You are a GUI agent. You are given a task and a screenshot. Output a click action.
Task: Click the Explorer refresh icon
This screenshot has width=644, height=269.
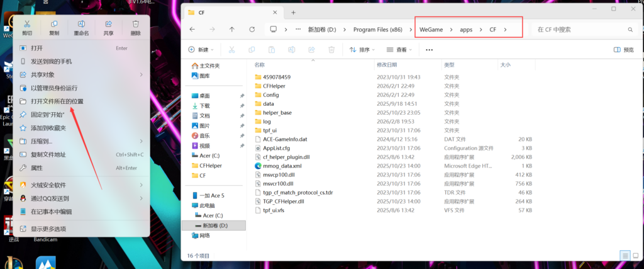tap(252, 30)
